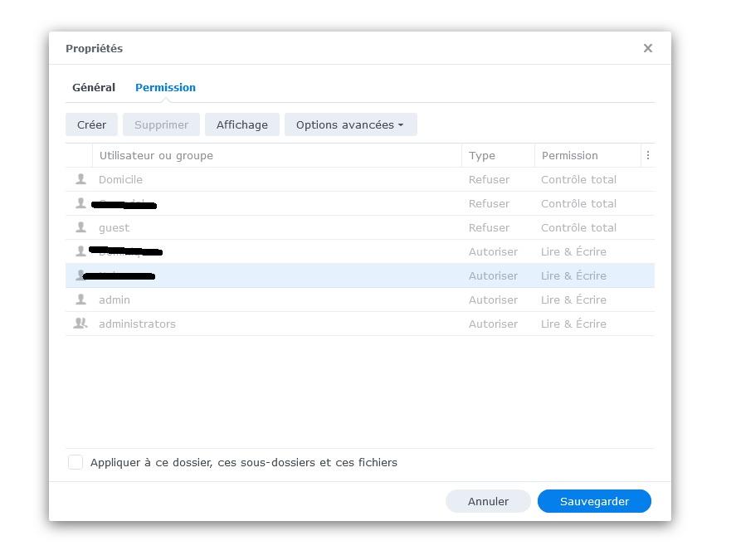The width and height of the screenshot is (736, 560).
Task: Tick the Appliquer à ce dossier checkbox
Action: [x=76, y=462]
